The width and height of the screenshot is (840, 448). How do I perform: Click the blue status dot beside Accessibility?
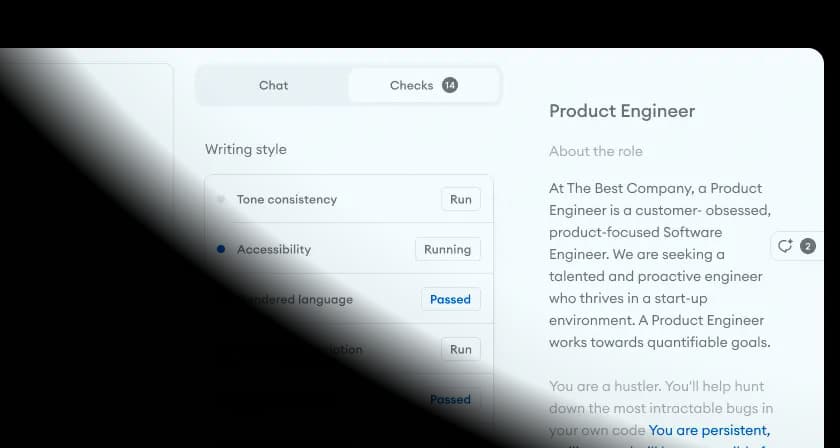coord(221,249)
